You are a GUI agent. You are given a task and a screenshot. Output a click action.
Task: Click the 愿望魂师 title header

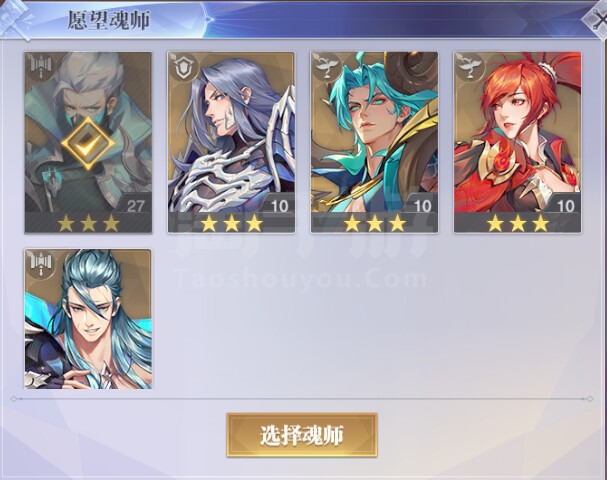(x=108, y=20)
